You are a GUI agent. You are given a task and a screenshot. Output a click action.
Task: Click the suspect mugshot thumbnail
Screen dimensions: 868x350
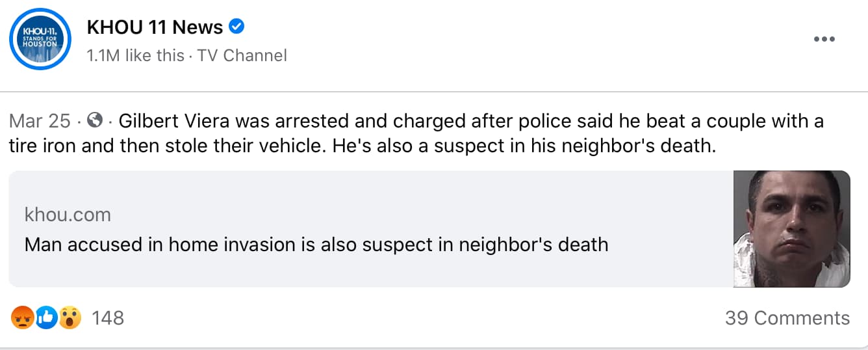791,229
